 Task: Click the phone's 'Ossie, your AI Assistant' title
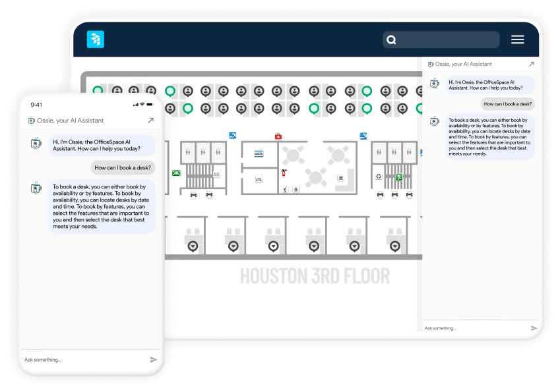[71, 121]
